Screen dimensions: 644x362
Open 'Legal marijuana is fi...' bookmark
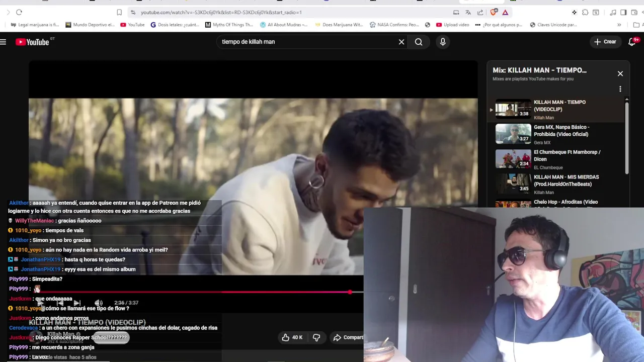click(x=35, y=25)
